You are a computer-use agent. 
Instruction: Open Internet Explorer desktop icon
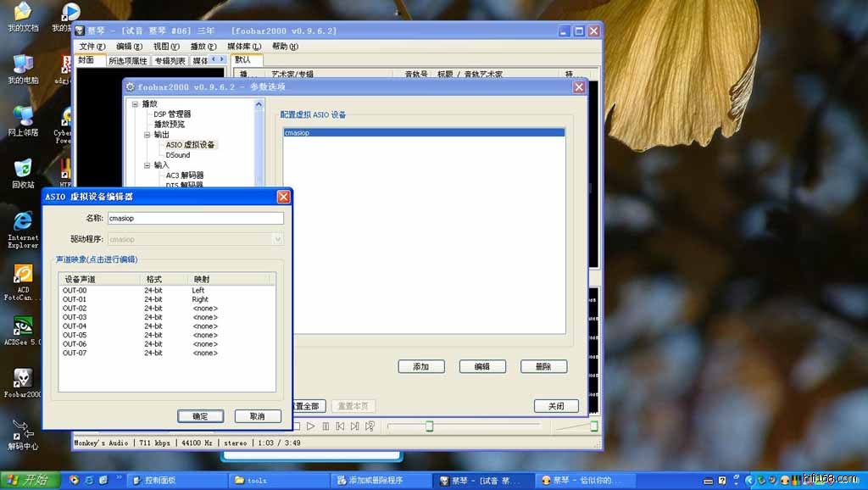click(23, 223)
